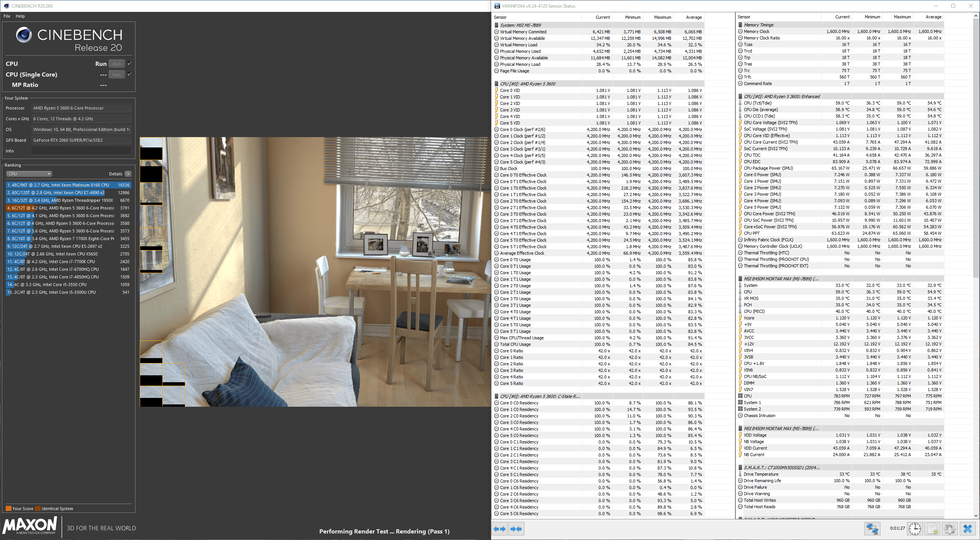This screenshot has height=540, width=980.
Task: Select ranking row AMD Ryzen 7 1700X
Action: pos(69,239)
